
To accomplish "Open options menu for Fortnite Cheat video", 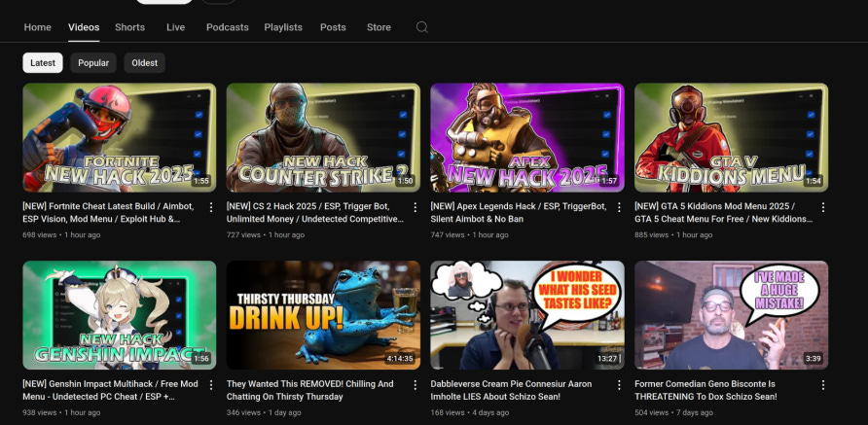I will (x=211, y=207).
